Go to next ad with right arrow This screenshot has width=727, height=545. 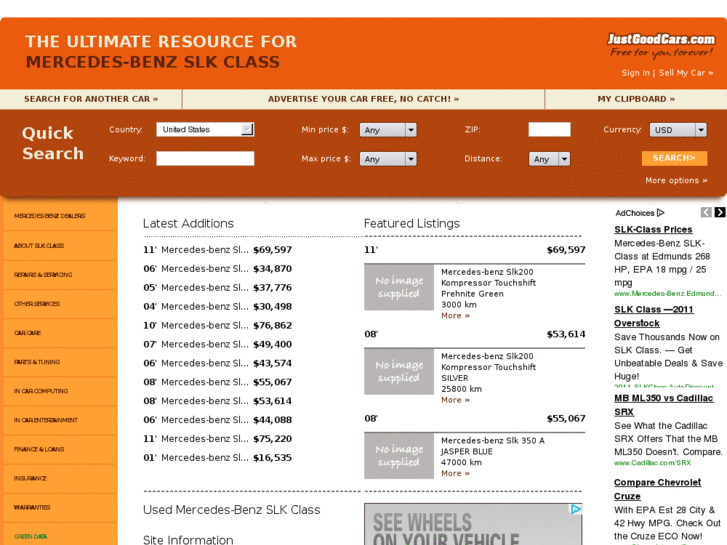click(720, 212)
